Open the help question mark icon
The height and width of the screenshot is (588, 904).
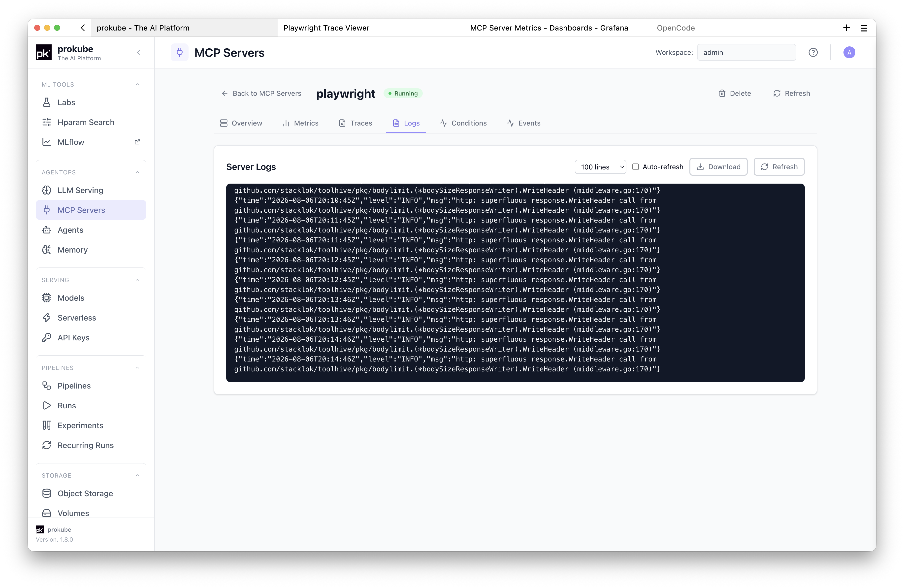click(x=813, y=52)
